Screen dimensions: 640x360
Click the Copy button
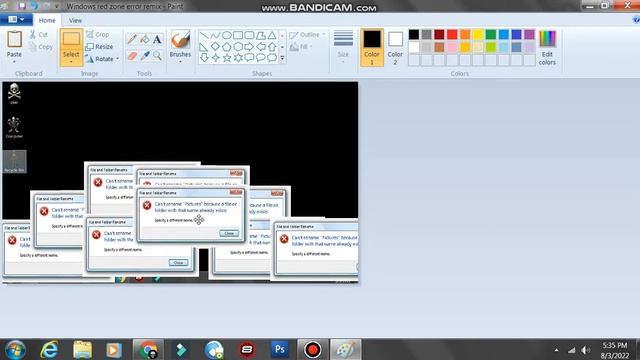(x=41, y=47)
